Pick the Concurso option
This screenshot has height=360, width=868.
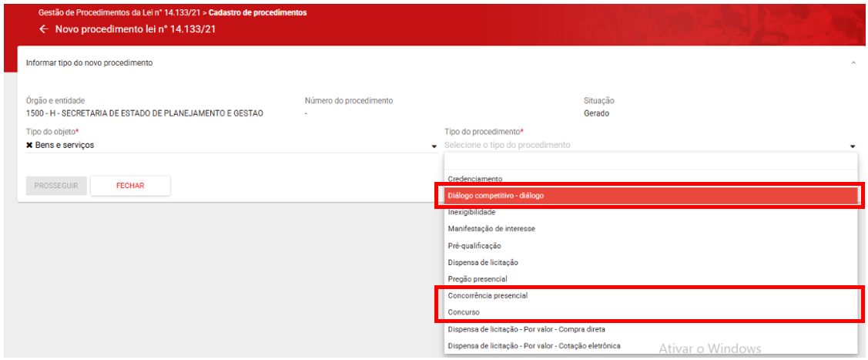pyautogui.click(x=464, y=312)
